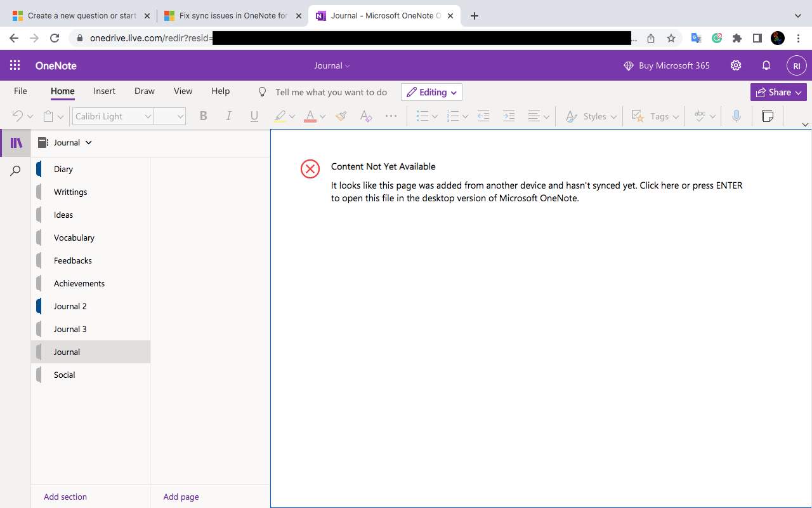Toggle the bulleted list

pos(422,116)
